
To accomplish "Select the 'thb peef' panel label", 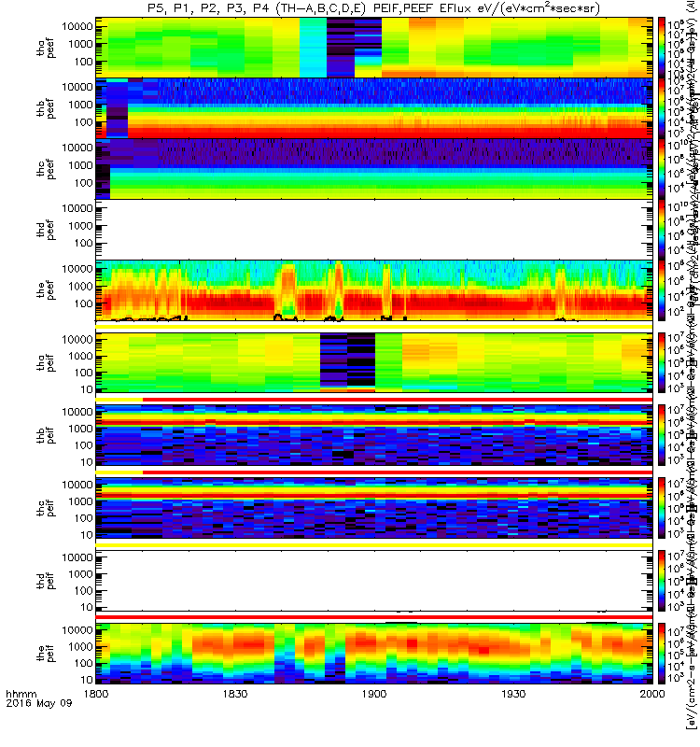I will (x=46, y=108).
